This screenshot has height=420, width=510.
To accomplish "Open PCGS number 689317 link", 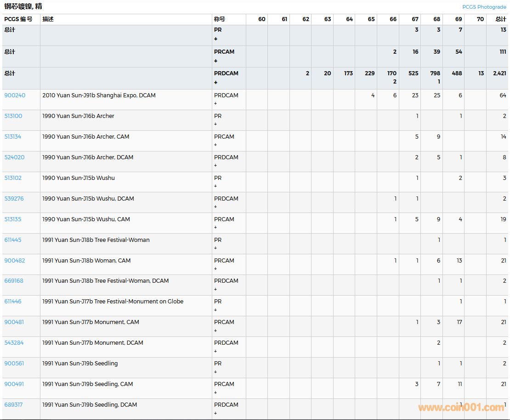I will coord(13,405).
